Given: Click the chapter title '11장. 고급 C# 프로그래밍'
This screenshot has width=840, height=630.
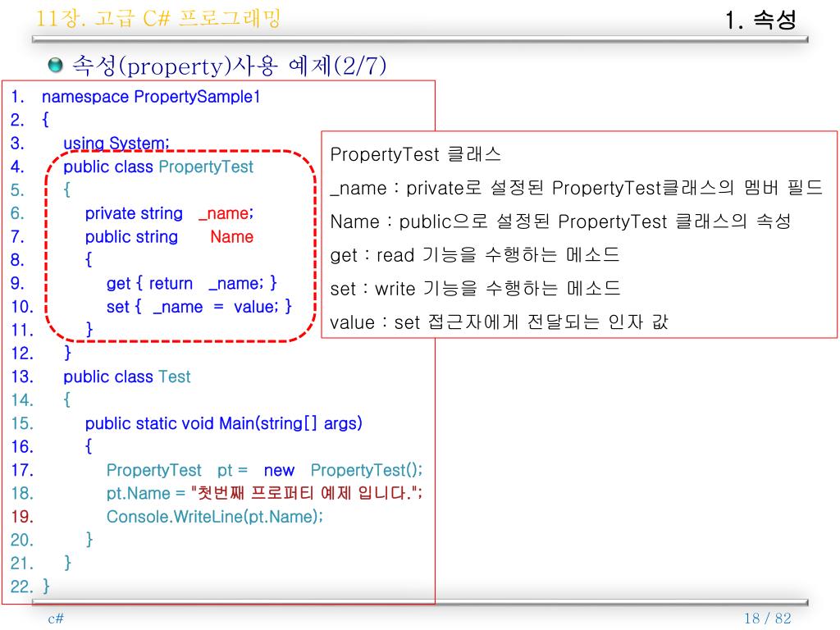Looking at the screenshot, I should click(x=158, y=18).
